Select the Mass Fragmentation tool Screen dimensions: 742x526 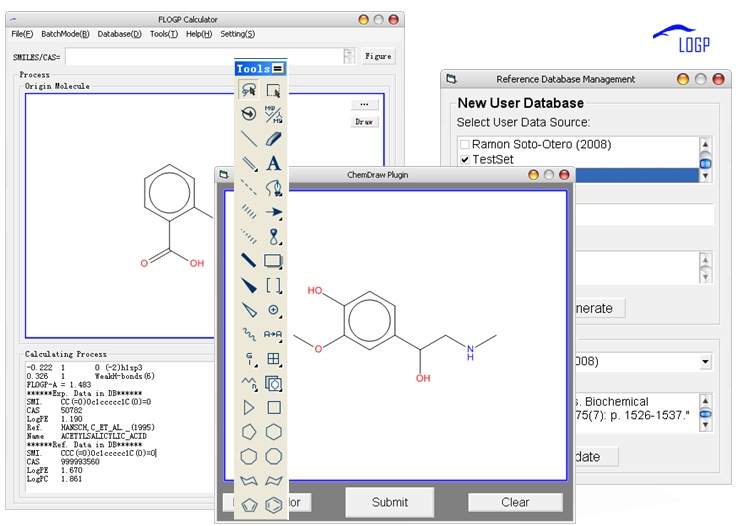click(x=274, y=114)
